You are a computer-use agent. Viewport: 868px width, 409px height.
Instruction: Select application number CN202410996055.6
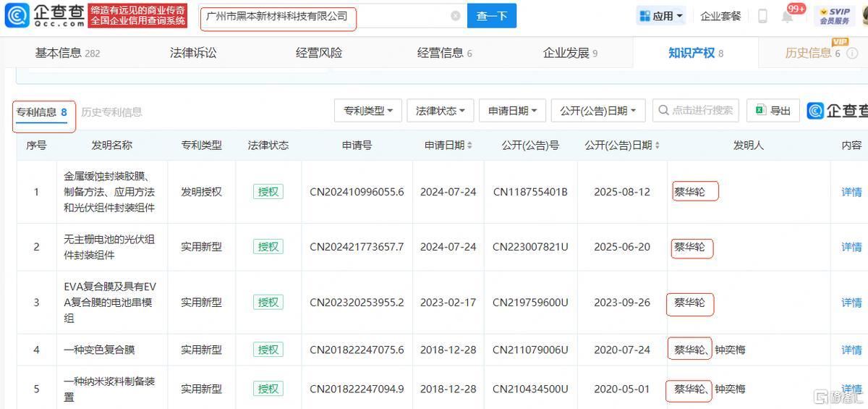pos(357,192)
